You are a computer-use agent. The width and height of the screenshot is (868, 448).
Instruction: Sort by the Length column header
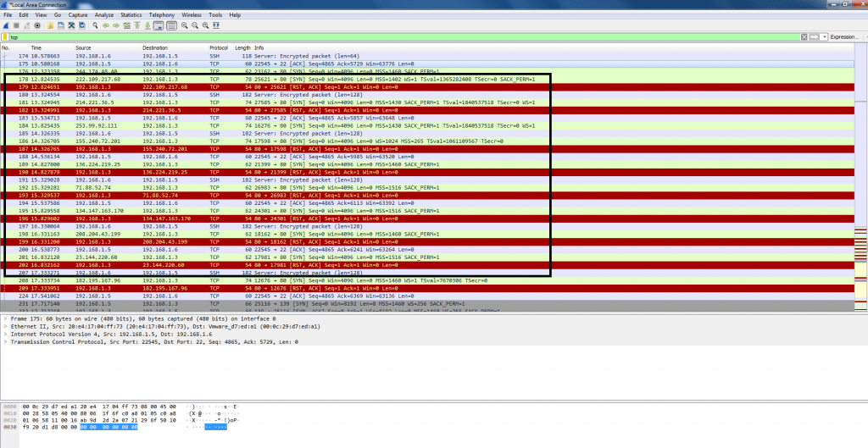pyautogui.click(x=243, y=48)
